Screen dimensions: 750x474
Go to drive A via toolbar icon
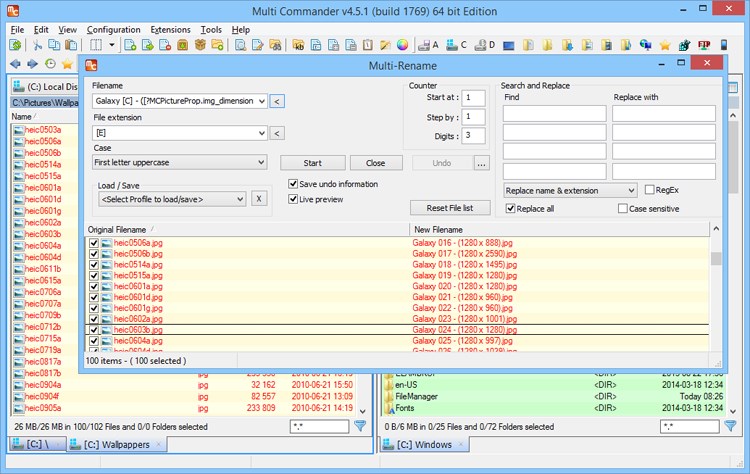(x=428, y=45)
